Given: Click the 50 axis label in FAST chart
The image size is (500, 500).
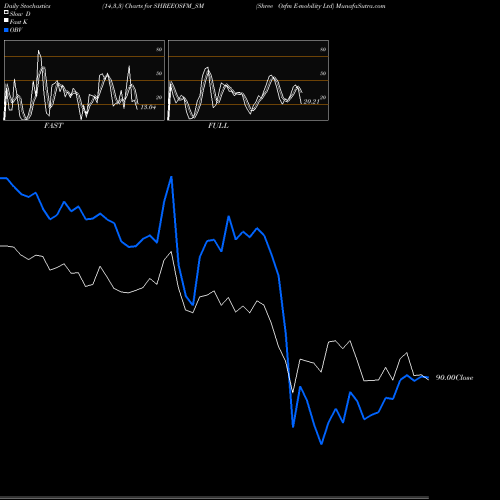Looking at the screenshot, I should coord(159,73).
